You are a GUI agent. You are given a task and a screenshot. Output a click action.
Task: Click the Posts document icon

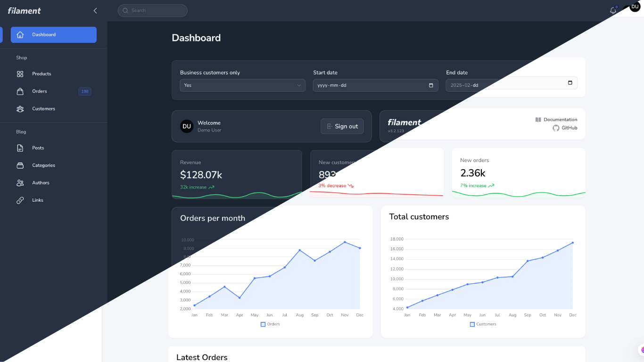click(x=20, y=148)
